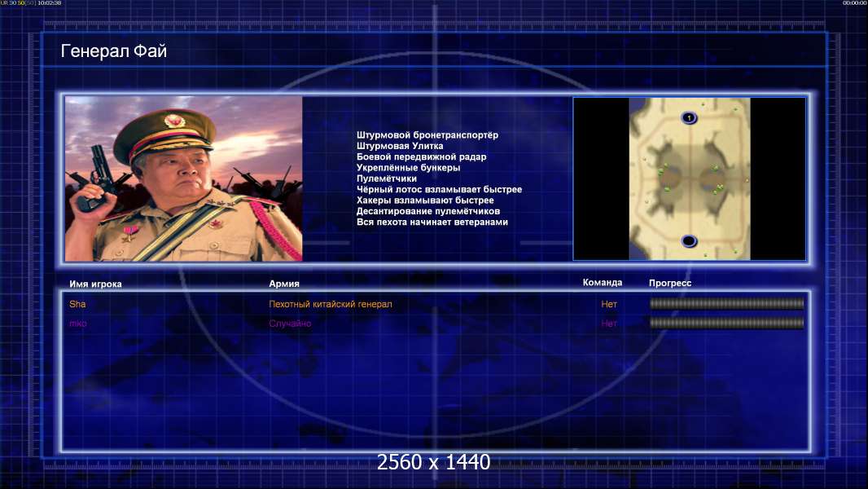868x489 pixels.
Task: Click the "Прогресс" column header
Action: point(670,283)
